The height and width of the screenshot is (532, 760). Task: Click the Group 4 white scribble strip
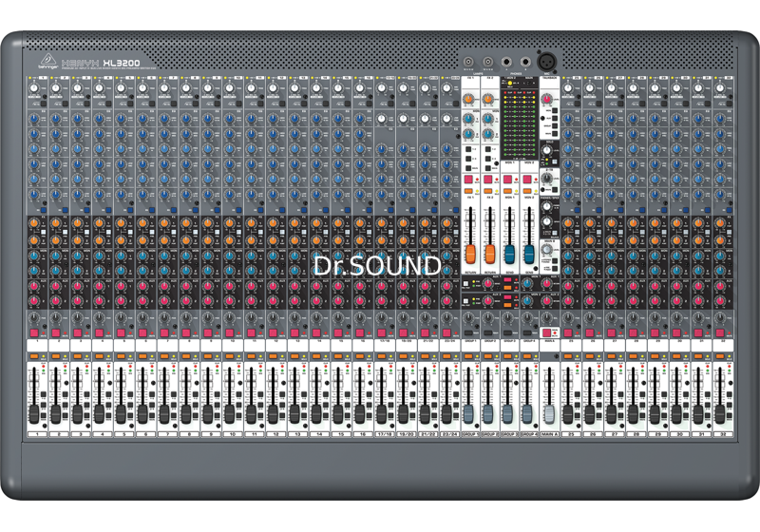[529, 346]
